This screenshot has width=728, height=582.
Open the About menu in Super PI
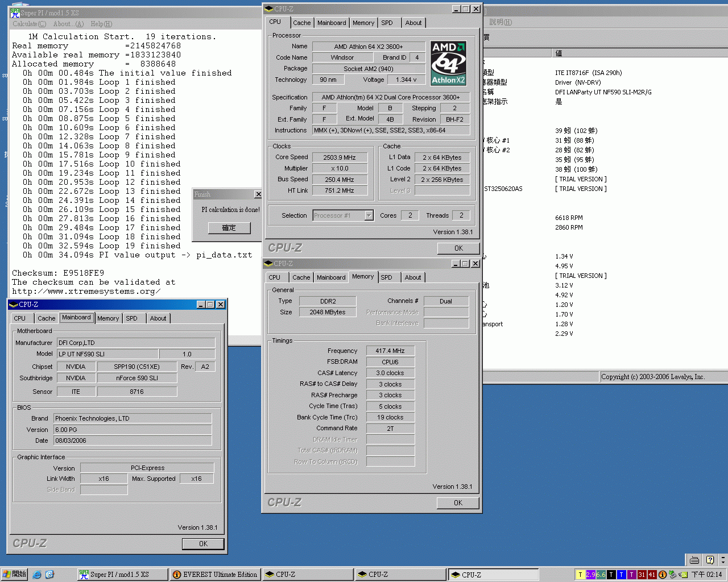point(68,24)
